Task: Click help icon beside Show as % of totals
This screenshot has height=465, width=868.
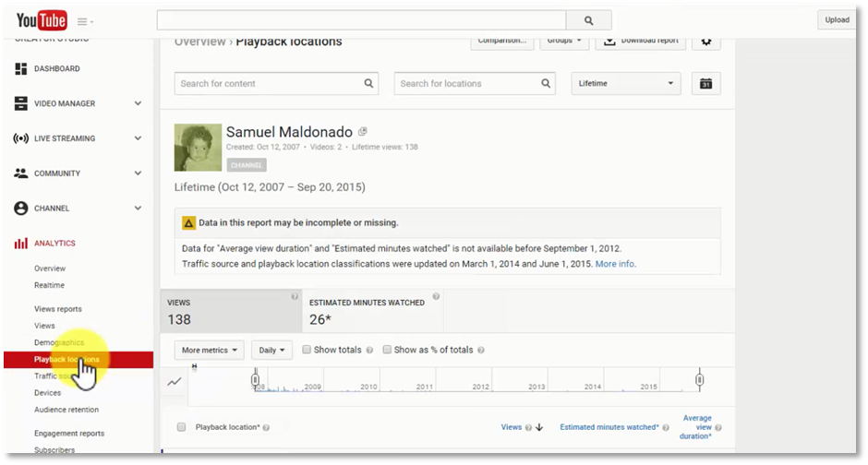Action: coord(481,350)
